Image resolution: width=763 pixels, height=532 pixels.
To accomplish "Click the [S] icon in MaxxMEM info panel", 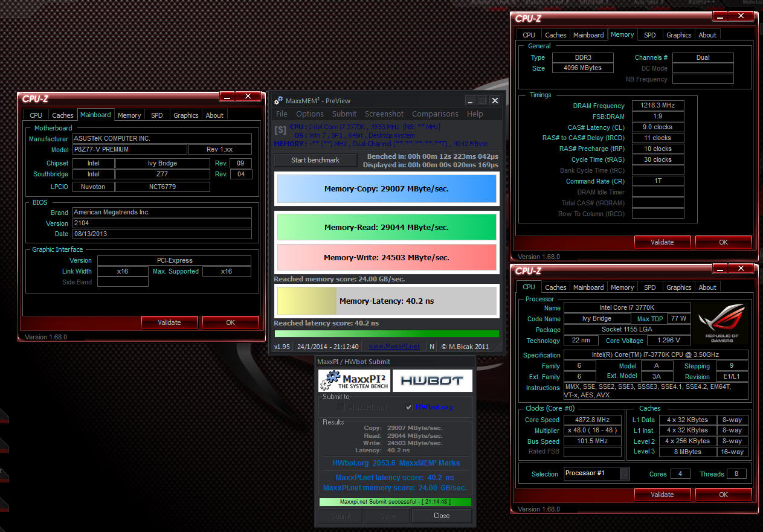I will [280, 130].
